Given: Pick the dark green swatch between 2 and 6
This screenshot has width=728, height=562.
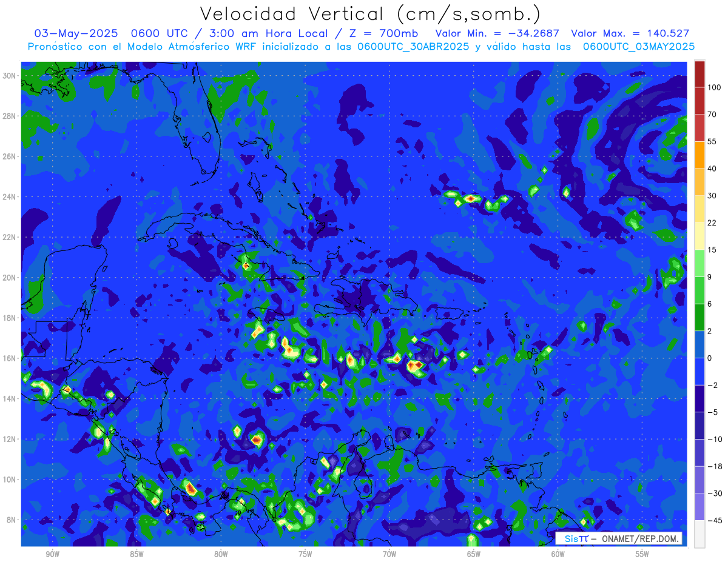Looking at the screenshot, I should [699, 317].
